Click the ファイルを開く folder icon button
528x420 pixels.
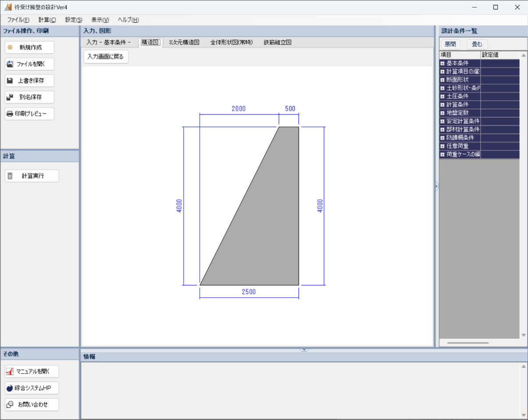tap(29, 64)
